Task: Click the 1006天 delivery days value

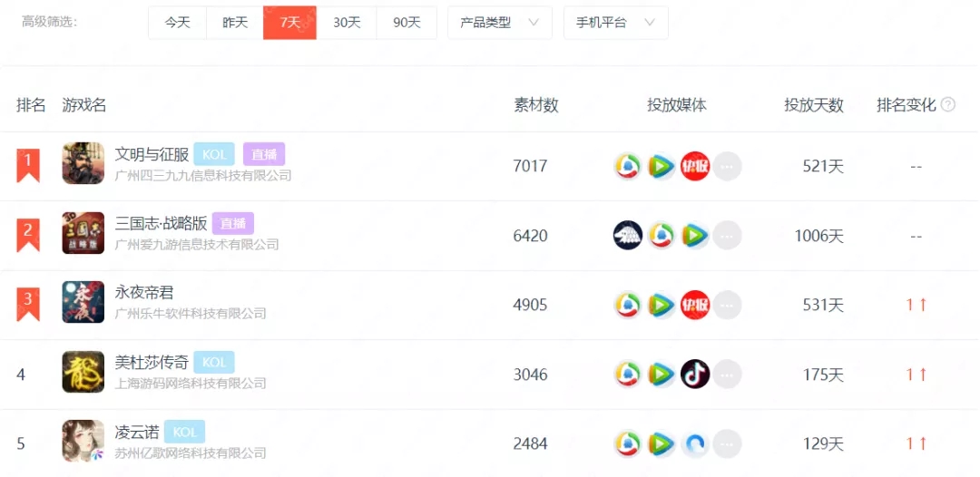Action: click(x=818, y=236)
